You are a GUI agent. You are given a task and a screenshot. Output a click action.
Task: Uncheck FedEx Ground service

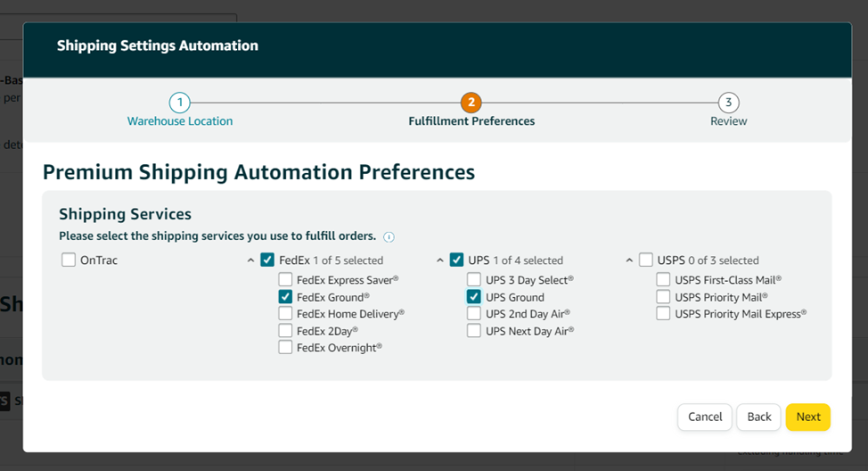click(x=285, y=297)
